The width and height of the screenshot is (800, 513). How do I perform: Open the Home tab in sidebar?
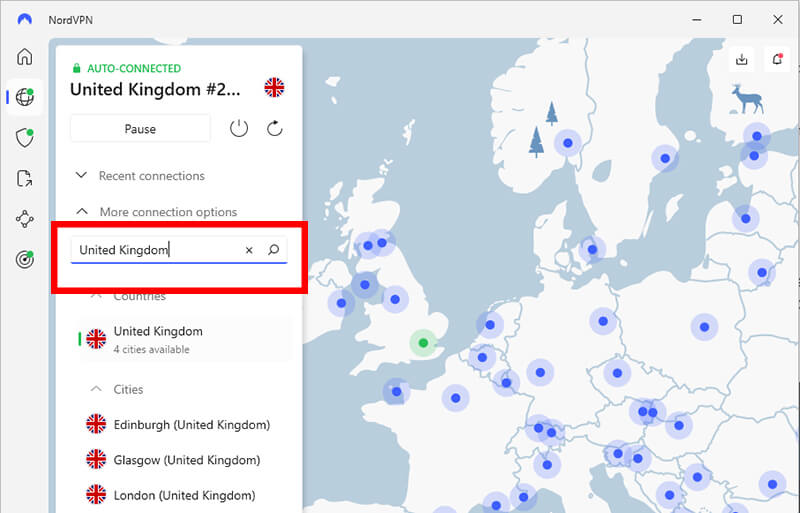24,56
